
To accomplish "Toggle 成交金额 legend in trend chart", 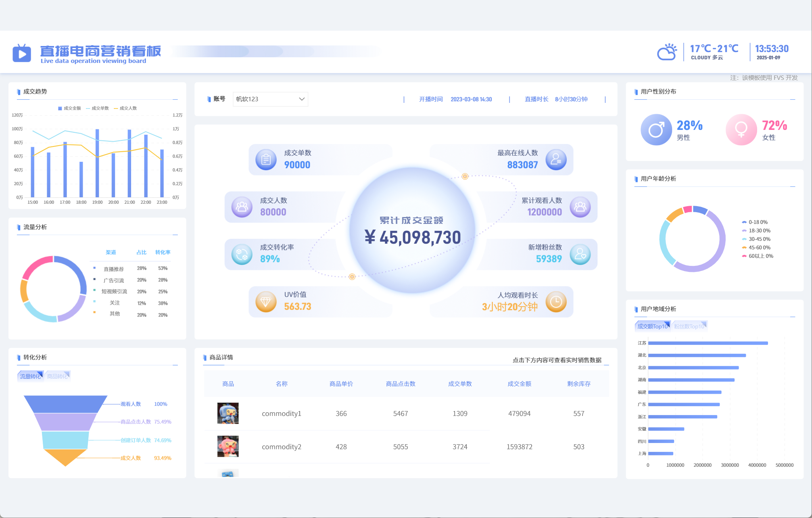I will [x=69, y=108].
